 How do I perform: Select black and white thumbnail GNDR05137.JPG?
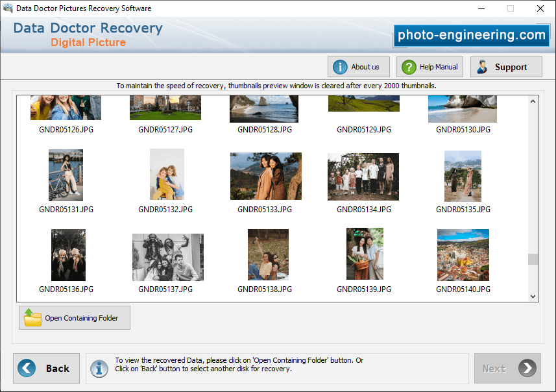tap(168, 257)
